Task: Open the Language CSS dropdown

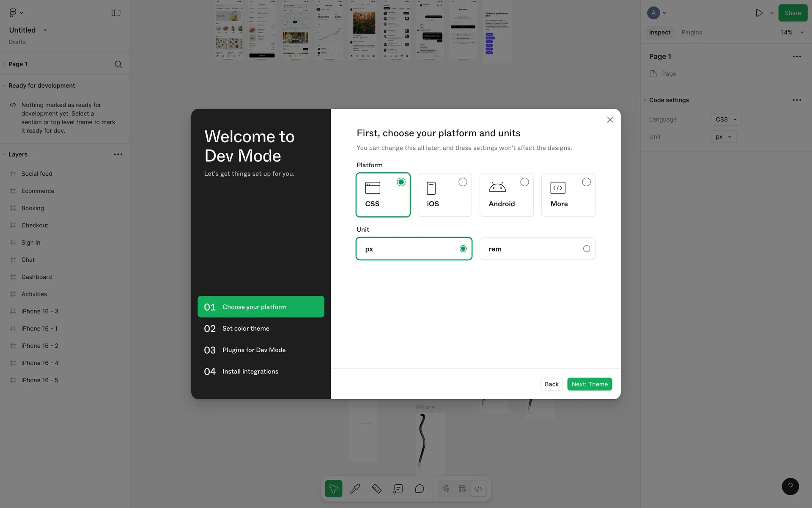Action: (x=726, y=119)
